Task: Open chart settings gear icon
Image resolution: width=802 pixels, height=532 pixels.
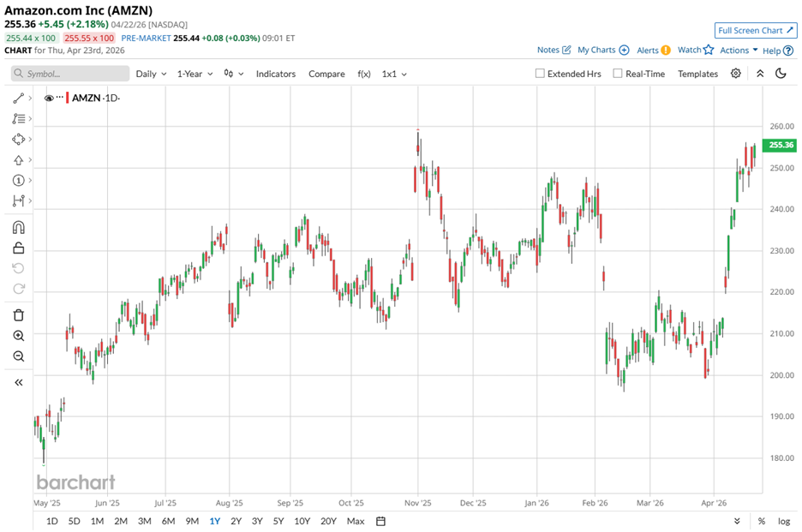Action: coord(735,74)
